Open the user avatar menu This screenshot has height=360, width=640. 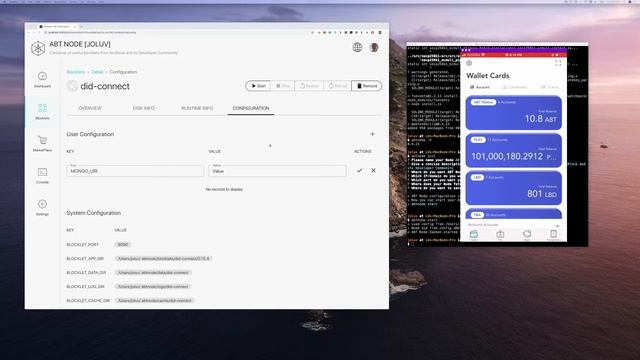click(374, 47)
